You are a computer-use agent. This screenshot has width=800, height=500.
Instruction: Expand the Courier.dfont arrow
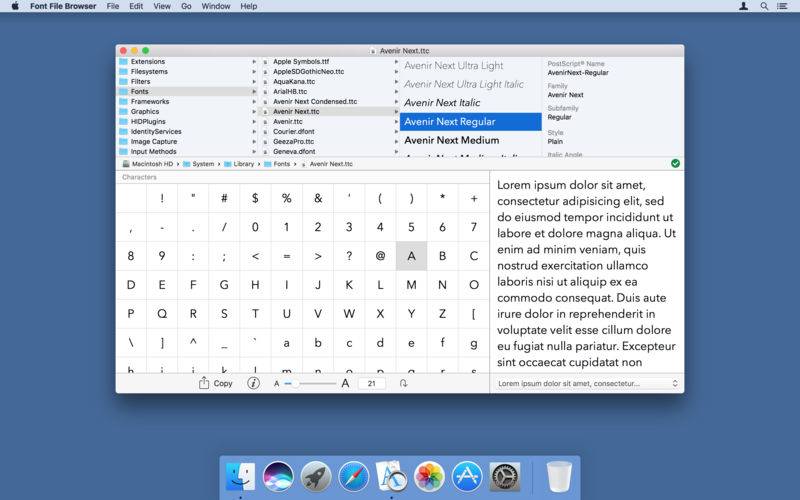click(x=396, y=131)
